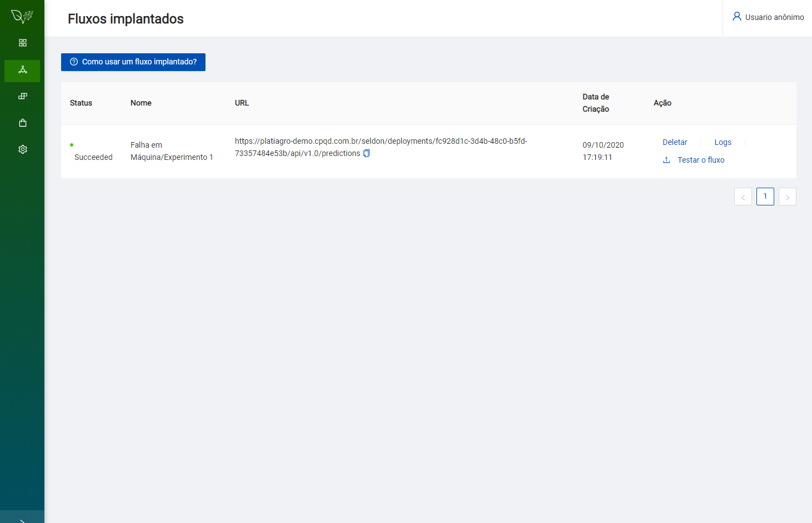This screenshot has width=812, height=523.
Task: Click the Status column header
Action: [81, 103]
